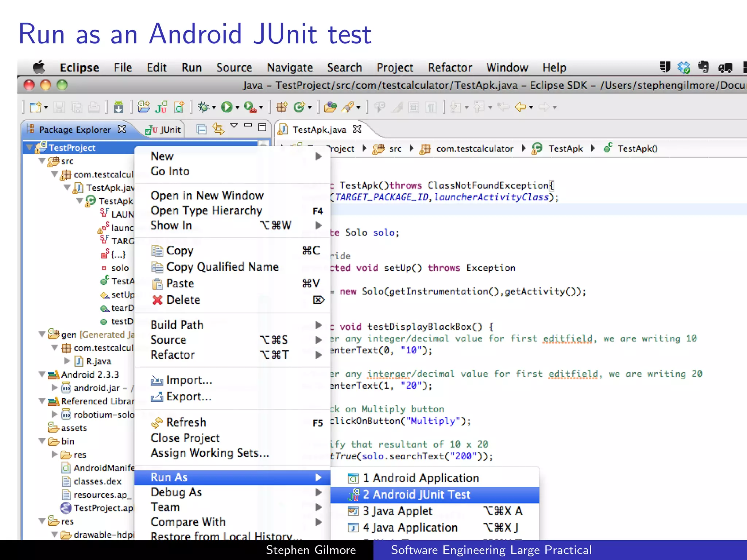Screen dimensions: 747x560
Task: Select 2 Android JUnit Test in submenu
Action: pos(435,495)
